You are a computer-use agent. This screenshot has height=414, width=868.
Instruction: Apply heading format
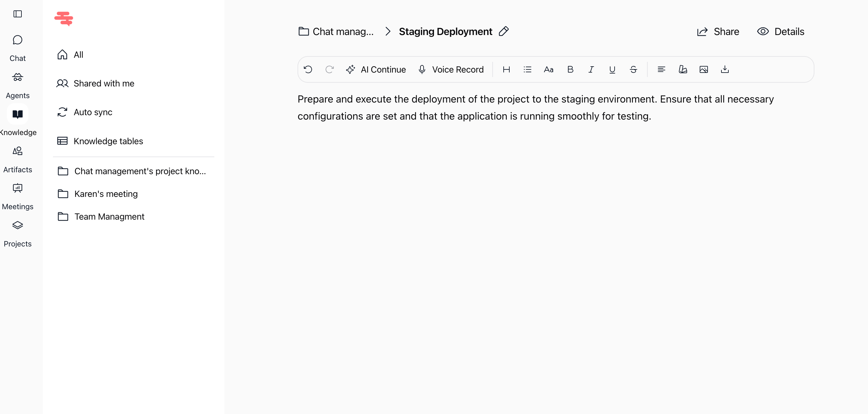click(506, 69)
